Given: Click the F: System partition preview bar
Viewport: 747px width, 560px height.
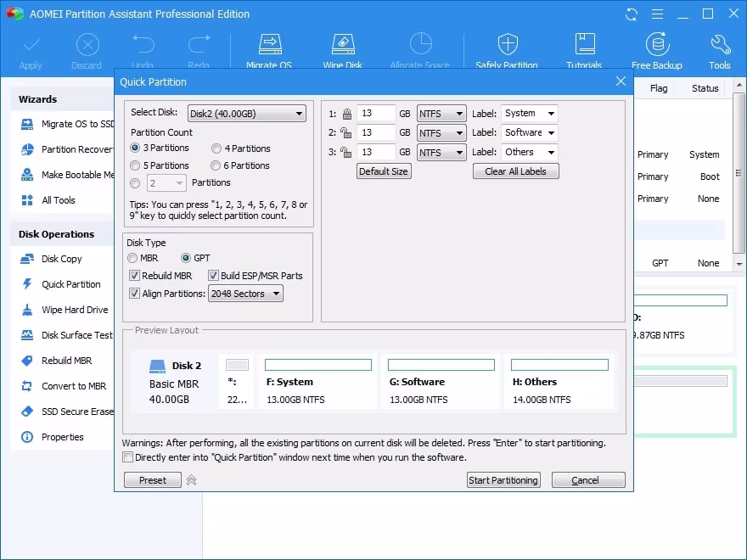Looking at the screenshot, I should 318,365.
